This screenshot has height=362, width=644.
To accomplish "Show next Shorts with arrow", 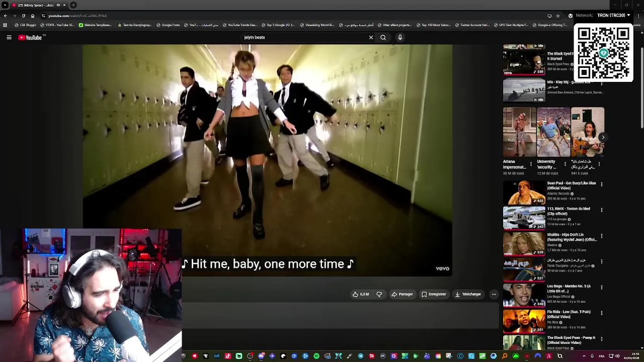I will [603, 137].
